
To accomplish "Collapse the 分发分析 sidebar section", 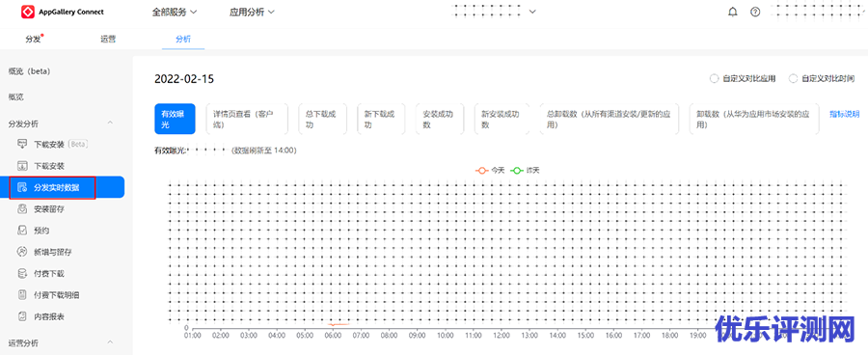I will [110, 123].
